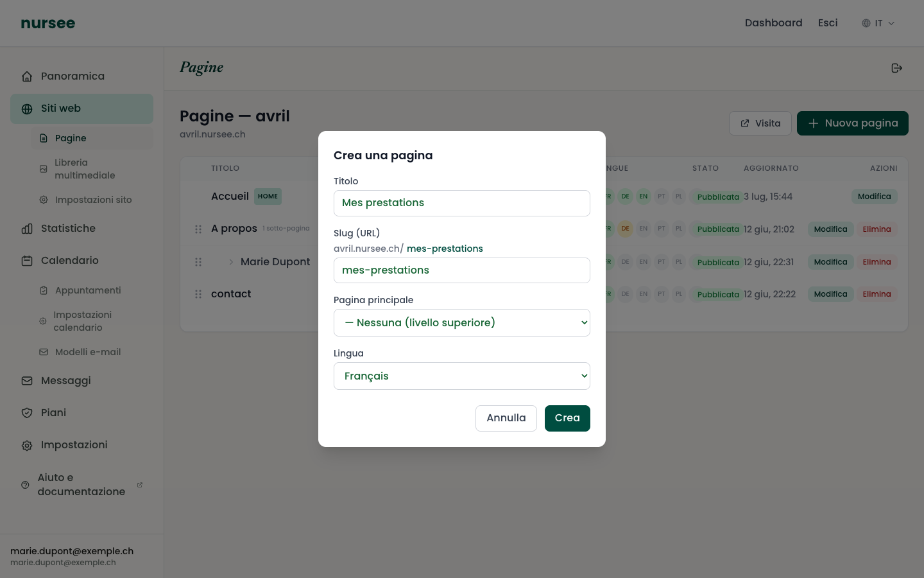Open the Lingua dropdown showing Français

click(462, 376)
